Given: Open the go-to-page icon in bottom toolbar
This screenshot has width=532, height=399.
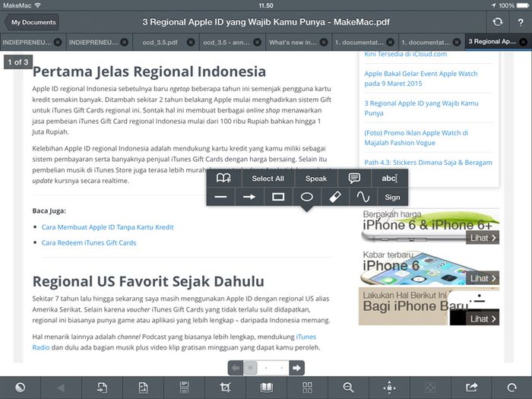Looking at the screenshot, I should click(102, 388).
